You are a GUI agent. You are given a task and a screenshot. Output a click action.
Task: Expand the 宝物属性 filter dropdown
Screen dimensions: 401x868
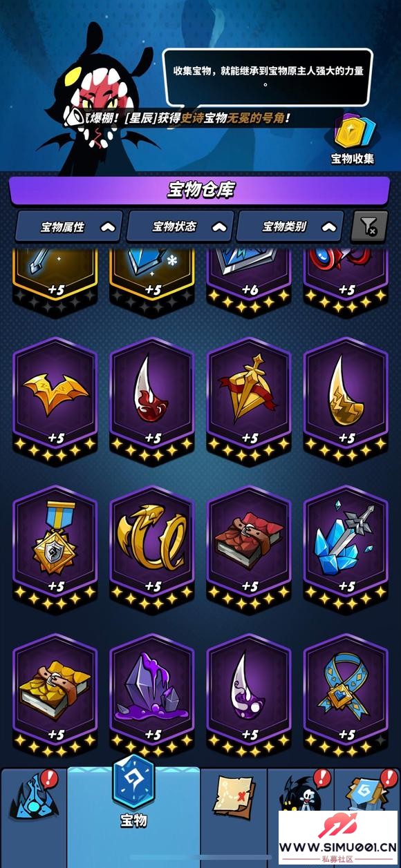pos(69,226)
